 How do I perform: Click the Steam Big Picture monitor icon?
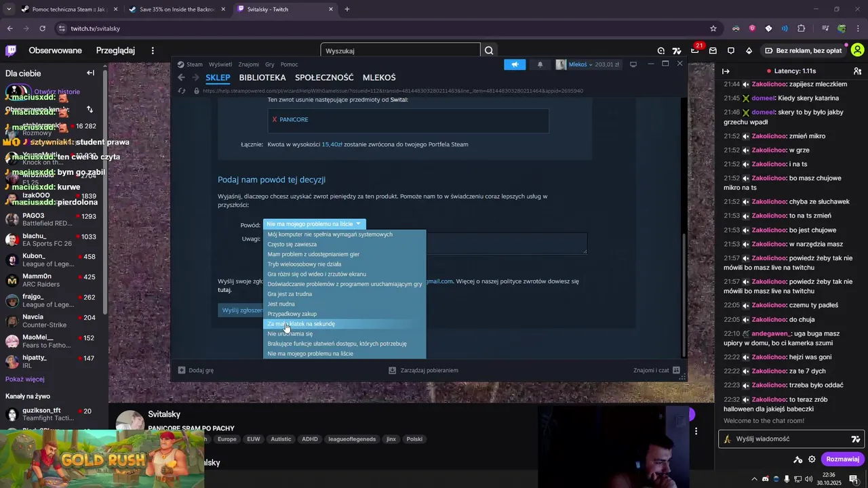(633, 64)
